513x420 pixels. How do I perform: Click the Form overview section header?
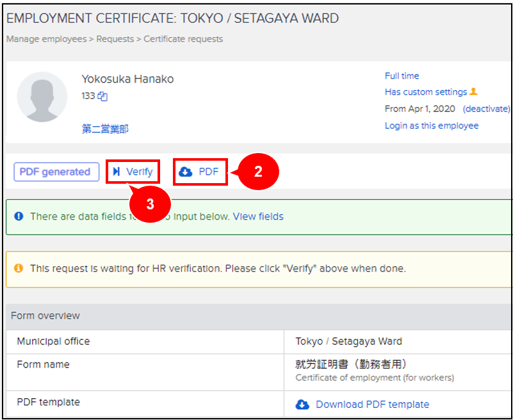coord(45,316)
